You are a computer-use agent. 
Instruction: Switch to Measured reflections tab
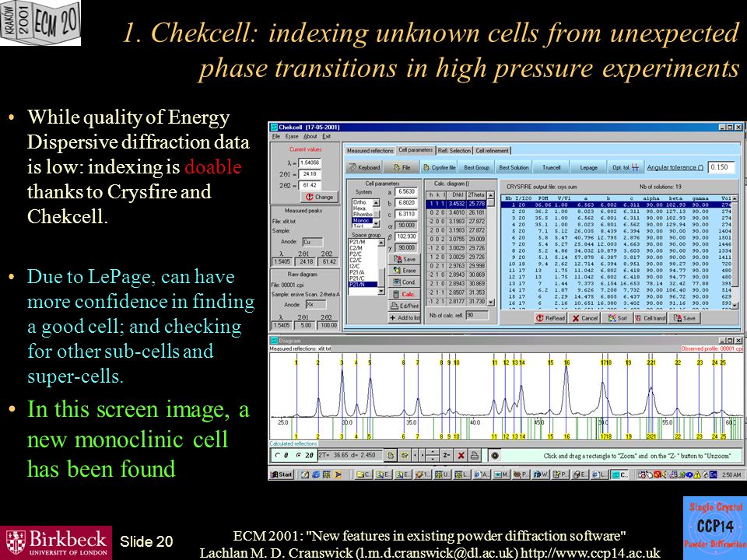point(370,150)
